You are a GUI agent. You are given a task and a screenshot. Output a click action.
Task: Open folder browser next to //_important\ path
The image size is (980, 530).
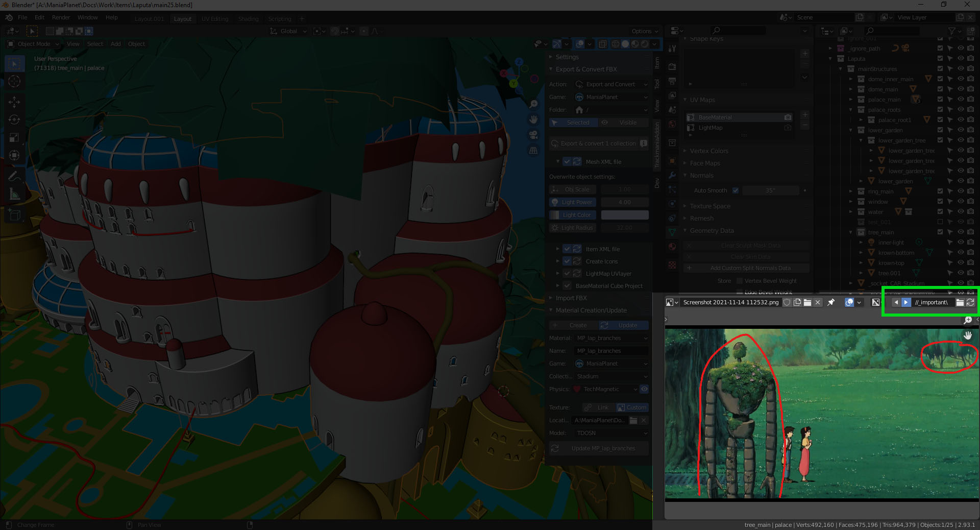coord(960,302)
